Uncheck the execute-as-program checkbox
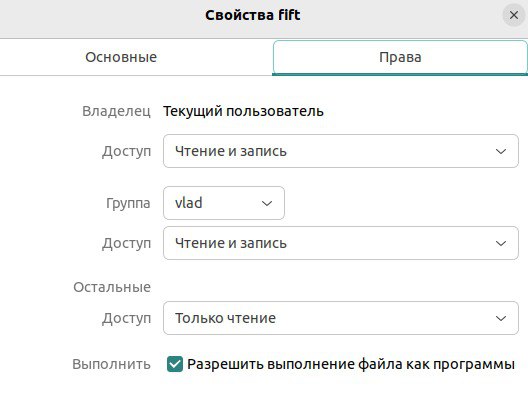Image resolution: width=528 pixels, height=393 pixels. coord(175,364)
